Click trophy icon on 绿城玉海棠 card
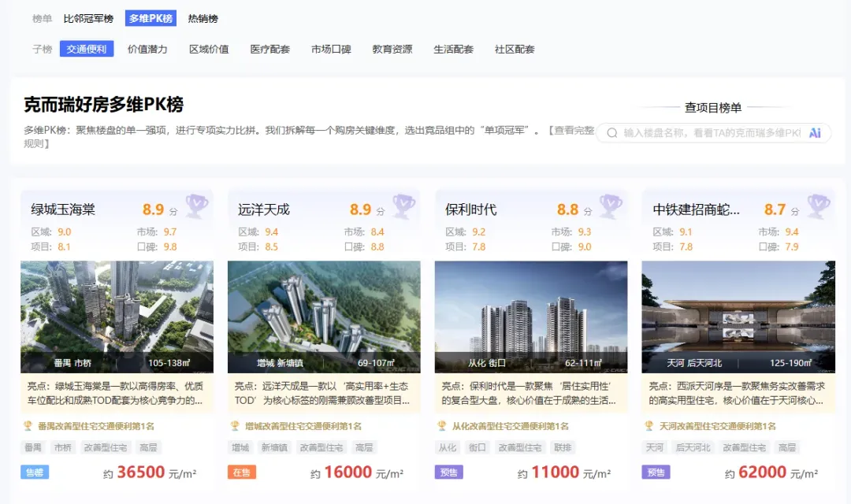Screen dimensions: 851x504 [196, 206]
